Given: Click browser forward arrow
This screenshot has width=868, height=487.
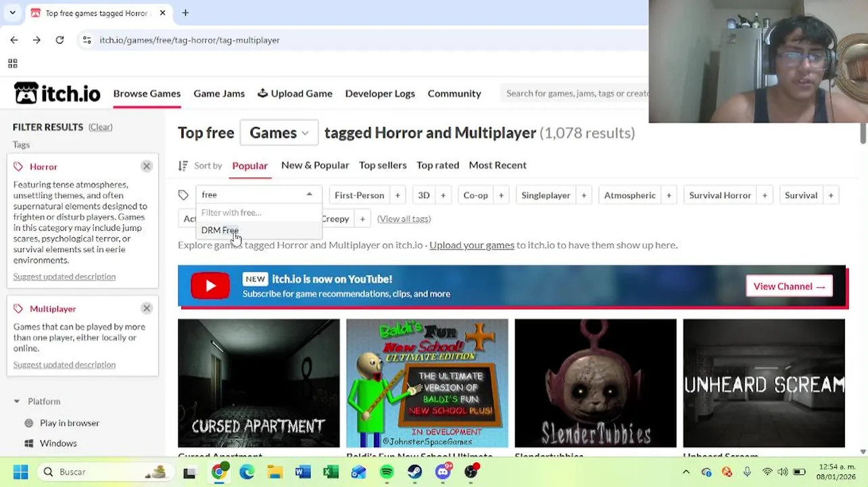Looking at the screenshot, I should tap(37, 40).
